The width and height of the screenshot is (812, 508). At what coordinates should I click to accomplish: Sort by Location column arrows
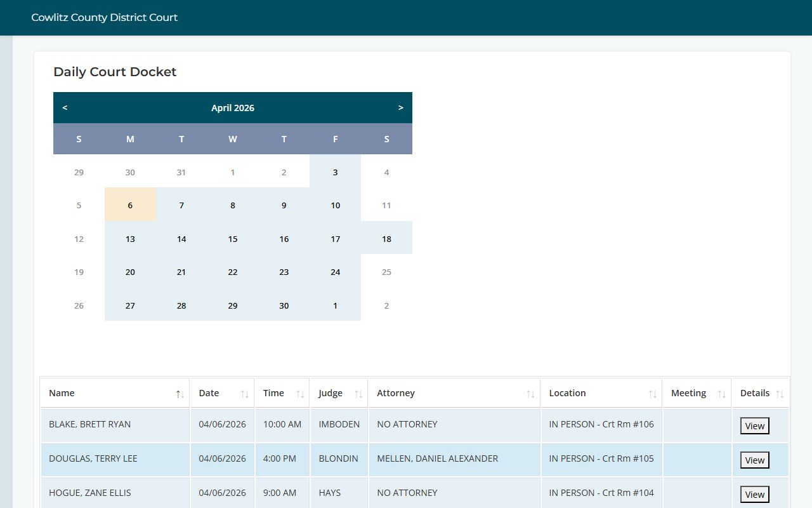(652, 394)
